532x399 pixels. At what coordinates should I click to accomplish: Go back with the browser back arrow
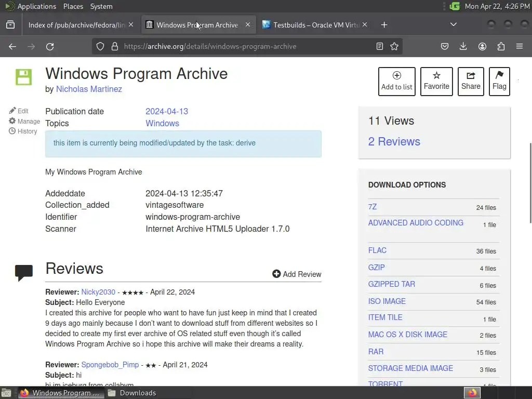point(12,46)
